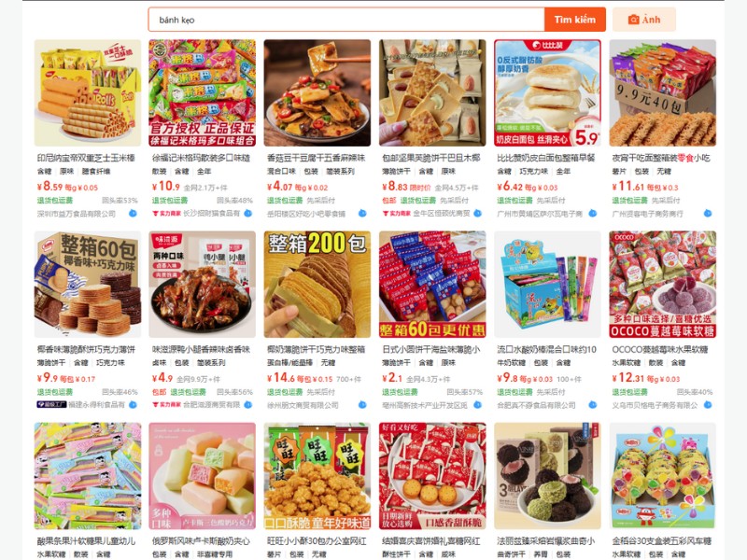Open the OCOCO cranberry gummy product image
747x560 pixels.
pyautogui.click(x=662, y=285)
